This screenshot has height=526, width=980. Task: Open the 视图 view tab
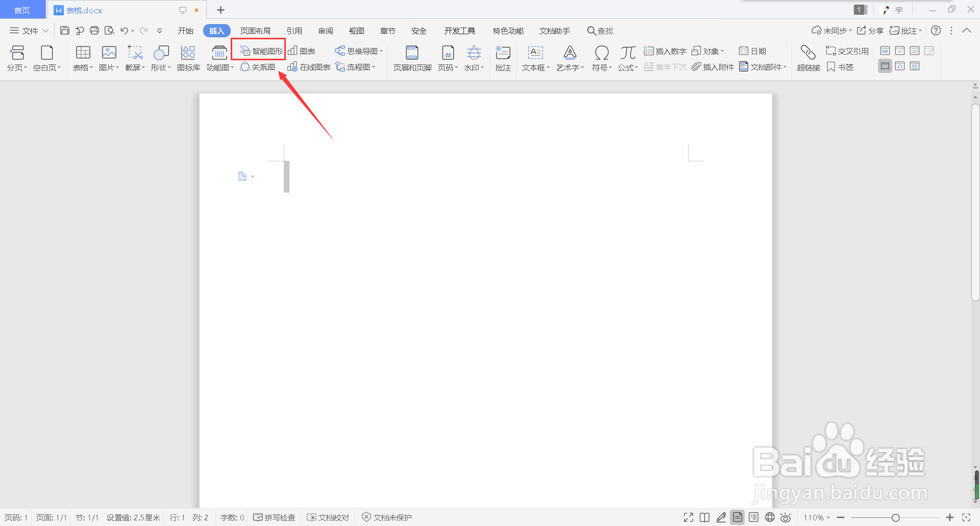(356, 31)
